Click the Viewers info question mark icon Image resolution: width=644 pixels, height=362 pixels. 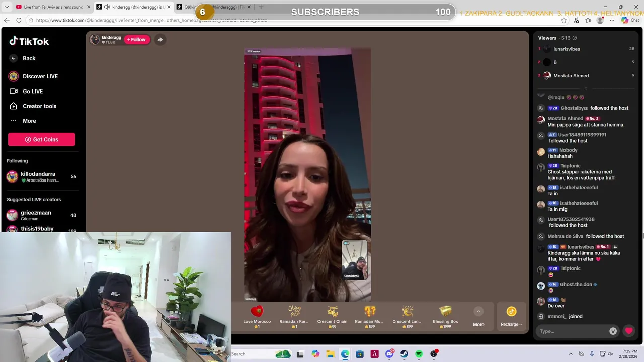click(x=575, y=38)
